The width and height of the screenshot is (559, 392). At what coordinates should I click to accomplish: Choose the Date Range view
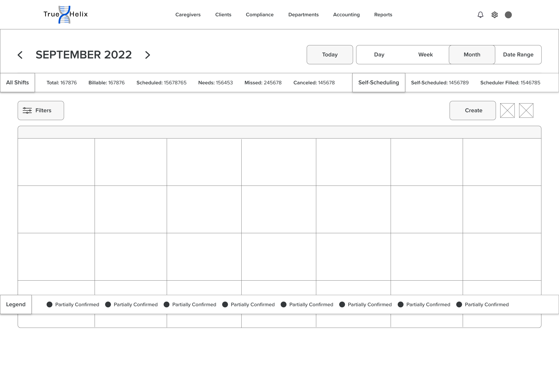[x=518, y=55]
